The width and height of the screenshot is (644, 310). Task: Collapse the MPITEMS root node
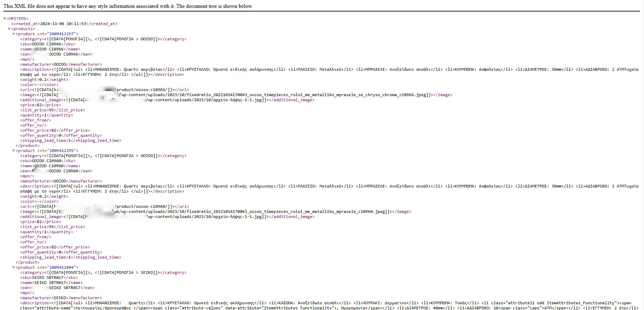[5, 19]
